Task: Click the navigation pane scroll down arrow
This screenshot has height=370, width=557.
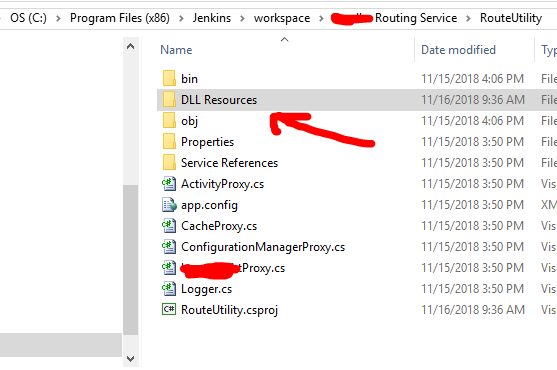Action: (x=130, y=359)
